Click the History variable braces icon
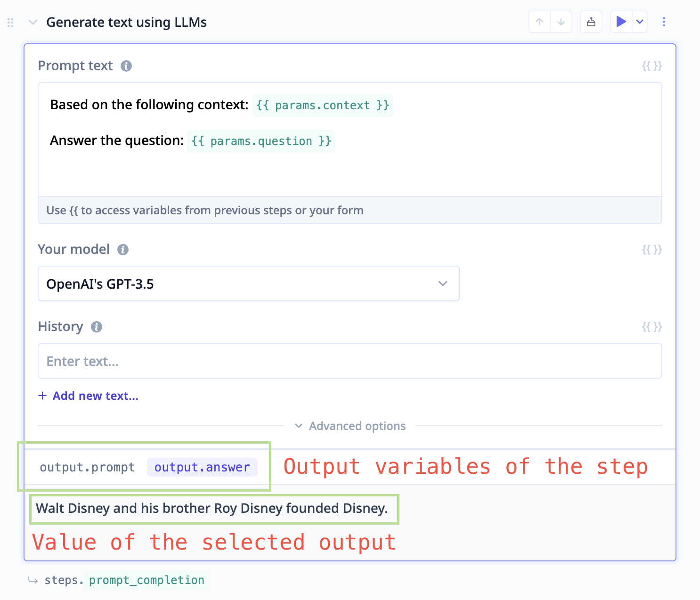The width and height of the screenshot is (700, 600). 652,327
